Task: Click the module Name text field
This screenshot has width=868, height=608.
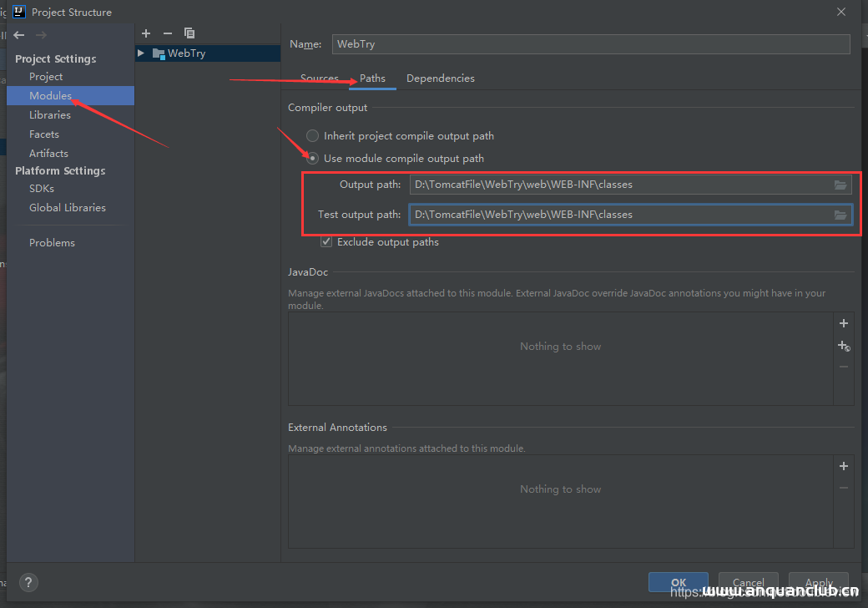Action: [x=590, y=44]
